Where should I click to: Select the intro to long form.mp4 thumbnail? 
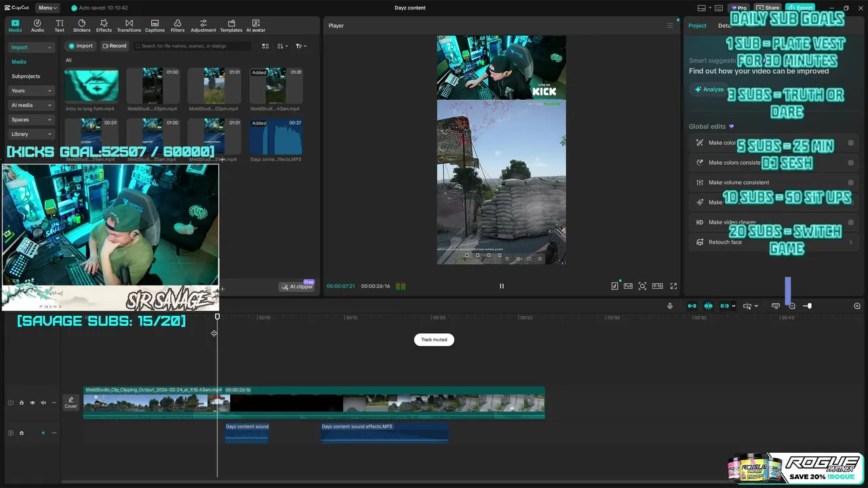[92, 85]
